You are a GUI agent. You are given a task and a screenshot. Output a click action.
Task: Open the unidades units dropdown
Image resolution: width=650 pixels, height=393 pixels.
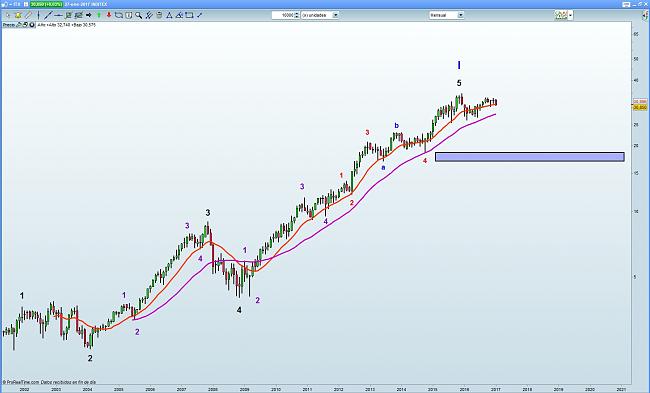pos(320,15)
